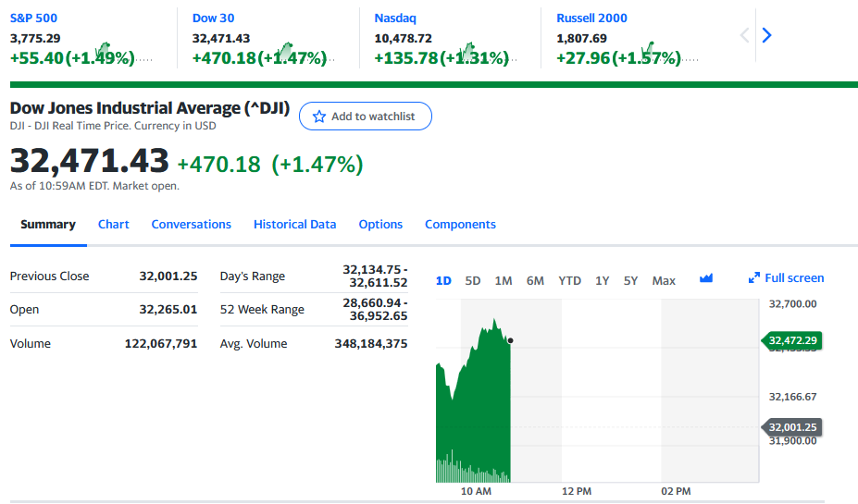The width and height of the screenshot is (858, 504).
Task: Click the S&P 500 value 3,775.29
Action: coord(35,38)
